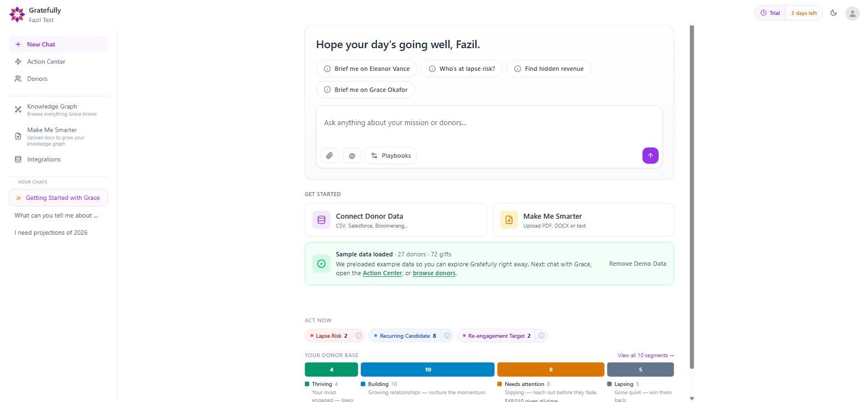Send message with purple arrow button
Image resolution: width=868 pixels, height=402 pixels.
650,156
